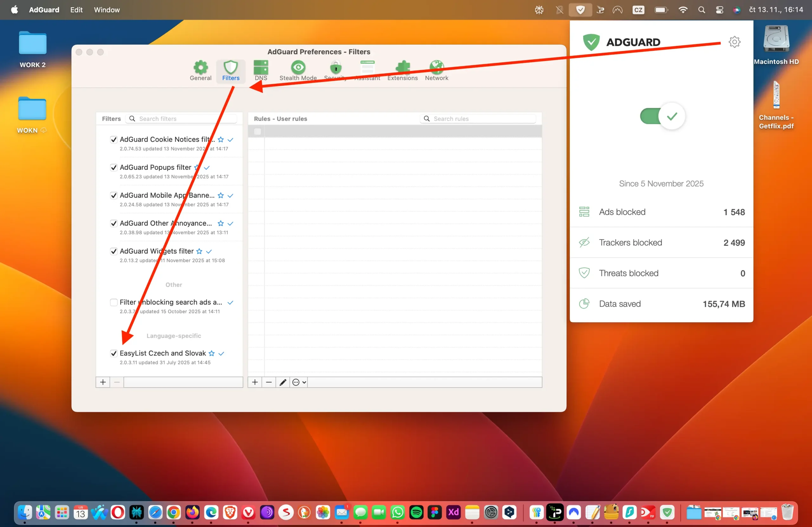The width and height of the screenshot is (812, 527).
Task: Click the pencil edit rules icon
Action: point(283,382)
